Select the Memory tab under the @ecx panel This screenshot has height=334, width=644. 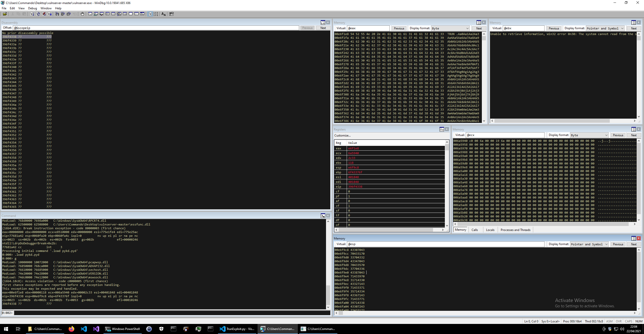(x=460, y=230)
